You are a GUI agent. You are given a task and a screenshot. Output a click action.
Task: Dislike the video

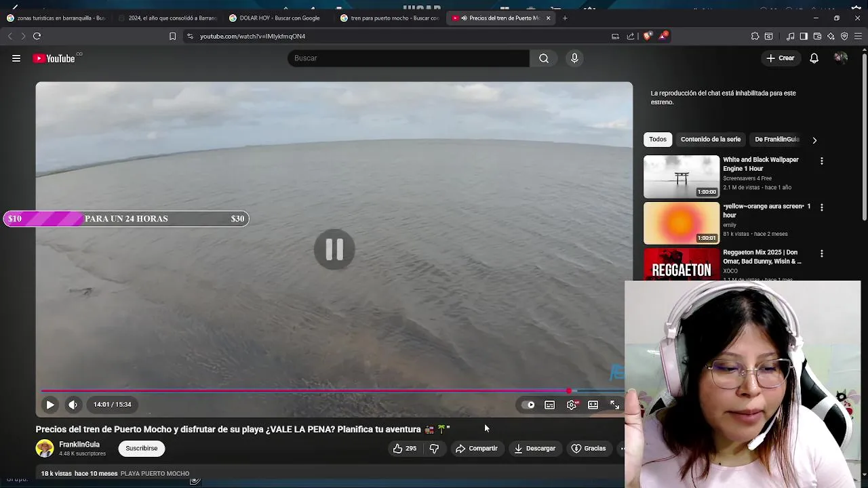(x=434, y=448)
